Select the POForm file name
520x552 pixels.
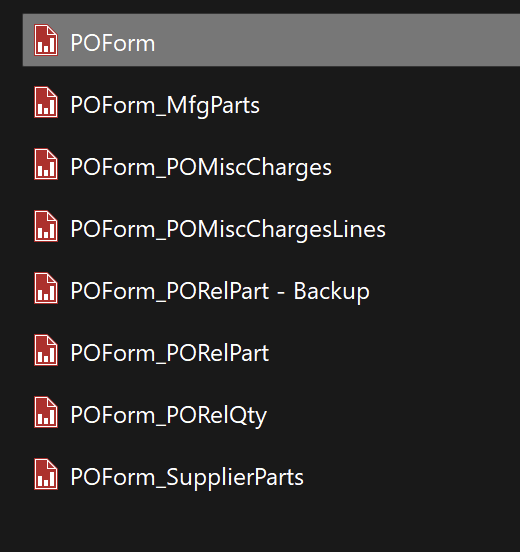113,43
